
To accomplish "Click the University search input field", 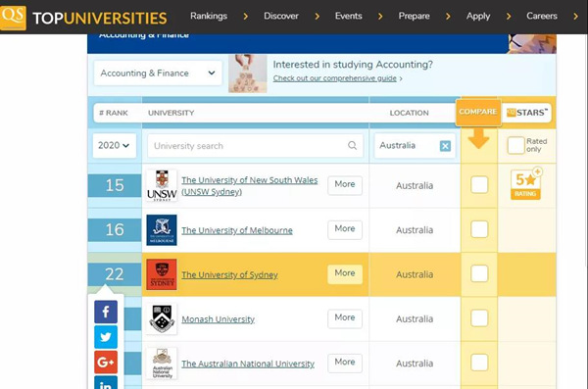I will tap(256, 146).
